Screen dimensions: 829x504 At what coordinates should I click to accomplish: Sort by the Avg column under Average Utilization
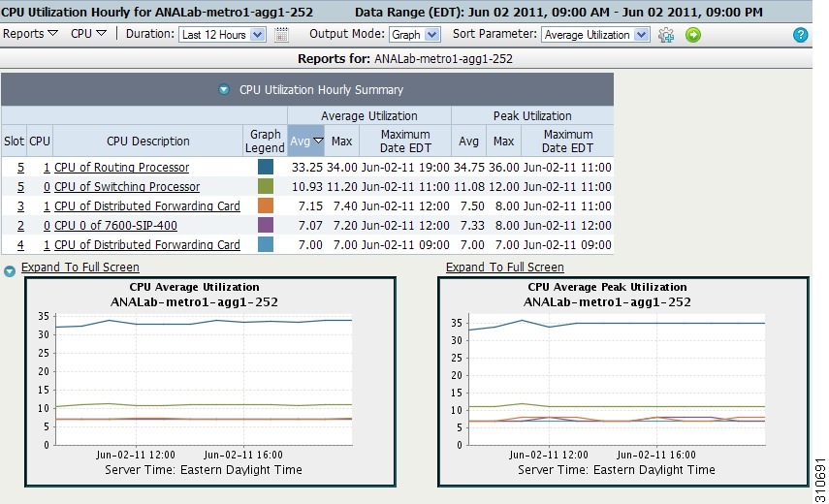click(x=305, y=142)
